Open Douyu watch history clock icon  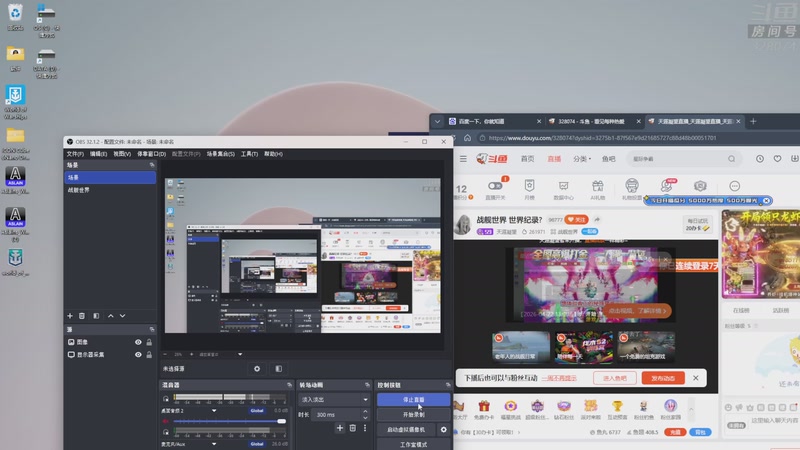tap(760, 159)
